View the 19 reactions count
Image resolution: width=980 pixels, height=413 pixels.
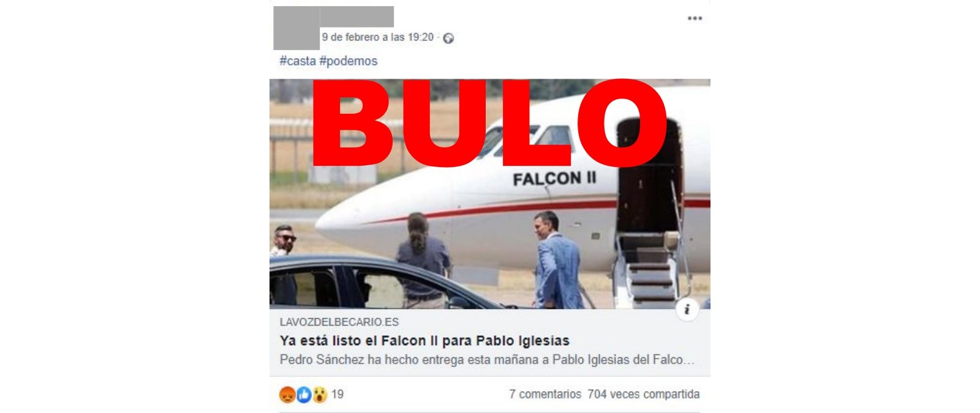coord(337,395)
